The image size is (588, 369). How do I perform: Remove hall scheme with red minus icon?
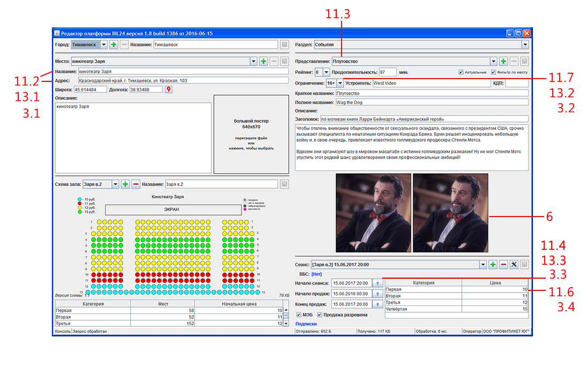(x=136, y=184)
